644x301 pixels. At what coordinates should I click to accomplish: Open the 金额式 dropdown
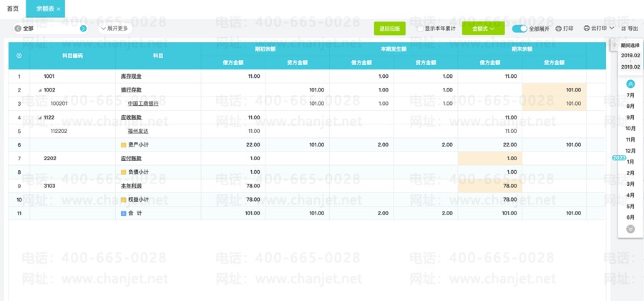[x=483, y=29]
